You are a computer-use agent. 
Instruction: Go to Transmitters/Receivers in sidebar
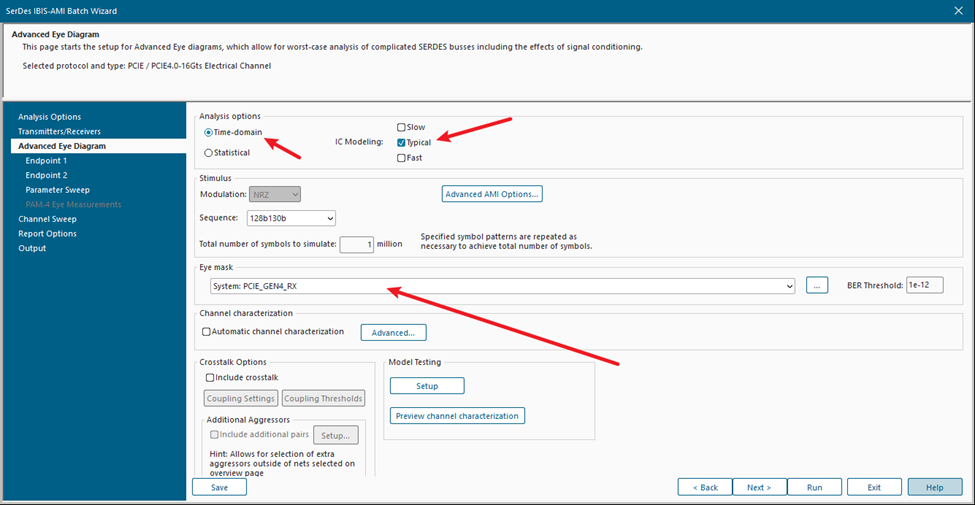[x=59, y=131]
